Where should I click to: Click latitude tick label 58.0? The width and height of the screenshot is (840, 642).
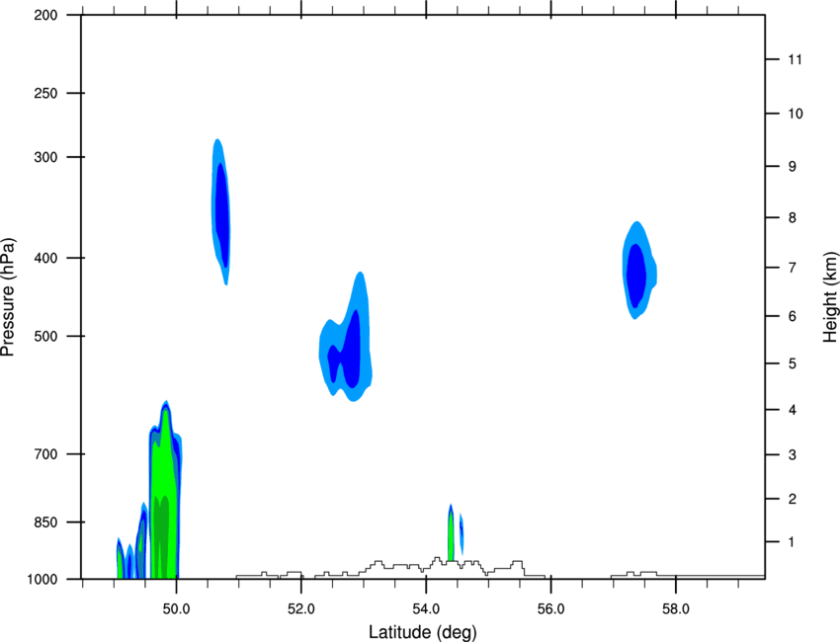coord(676,609)
